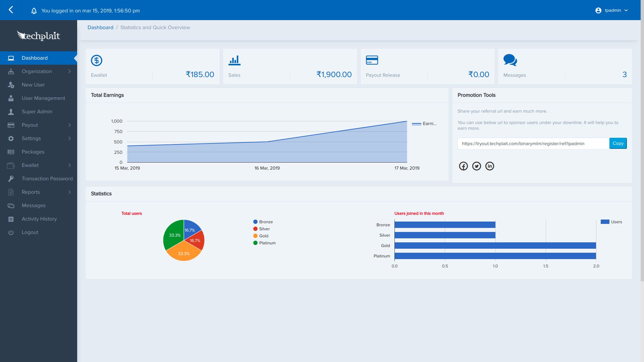Share referral link on Facebook icon
This screenshot has height=362, width=644.
(x=463, y=166)
